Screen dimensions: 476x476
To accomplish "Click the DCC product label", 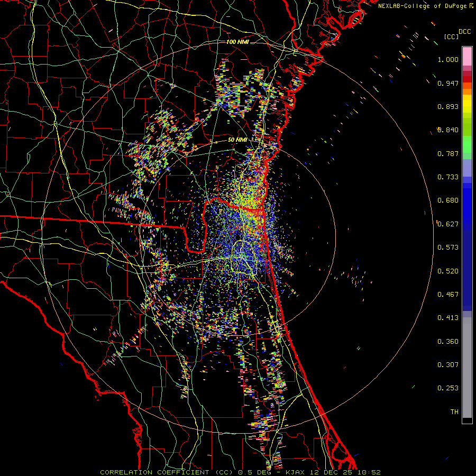I will [x=465, y=32].
